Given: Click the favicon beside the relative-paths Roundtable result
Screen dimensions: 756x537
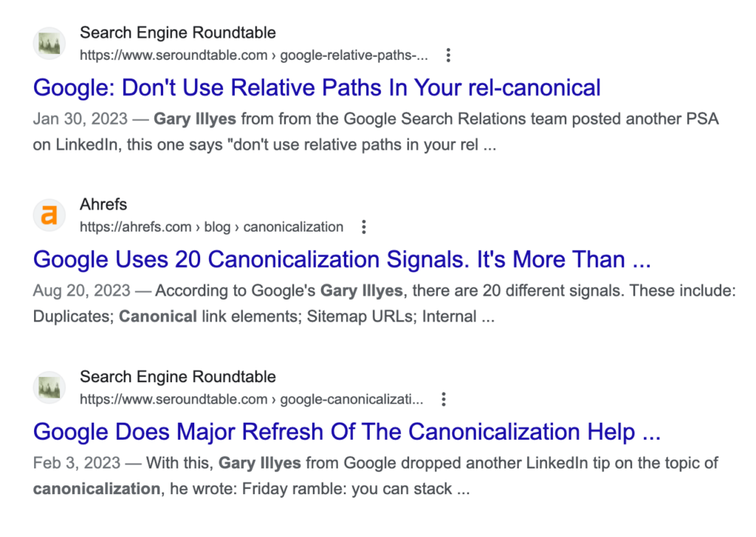Looking at the screenshot, I should click(49, 44).
